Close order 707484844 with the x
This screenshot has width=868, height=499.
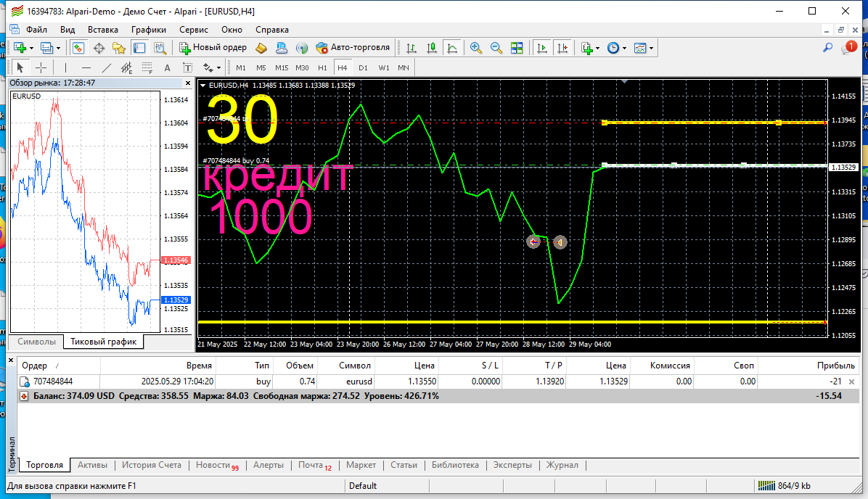852,382
